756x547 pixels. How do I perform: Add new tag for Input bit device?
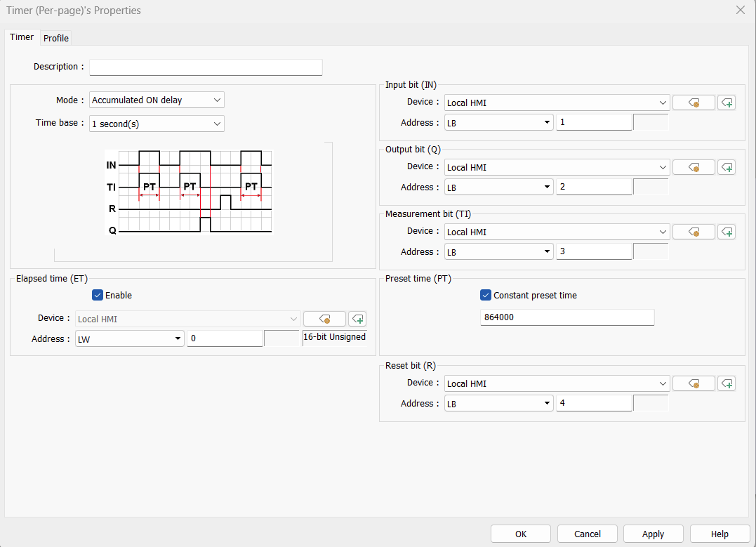727,103
